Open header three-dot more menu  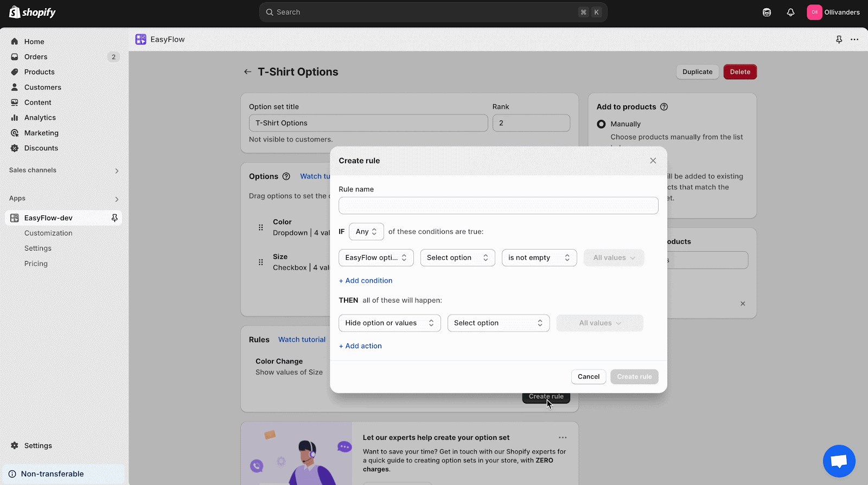point(854,40)
